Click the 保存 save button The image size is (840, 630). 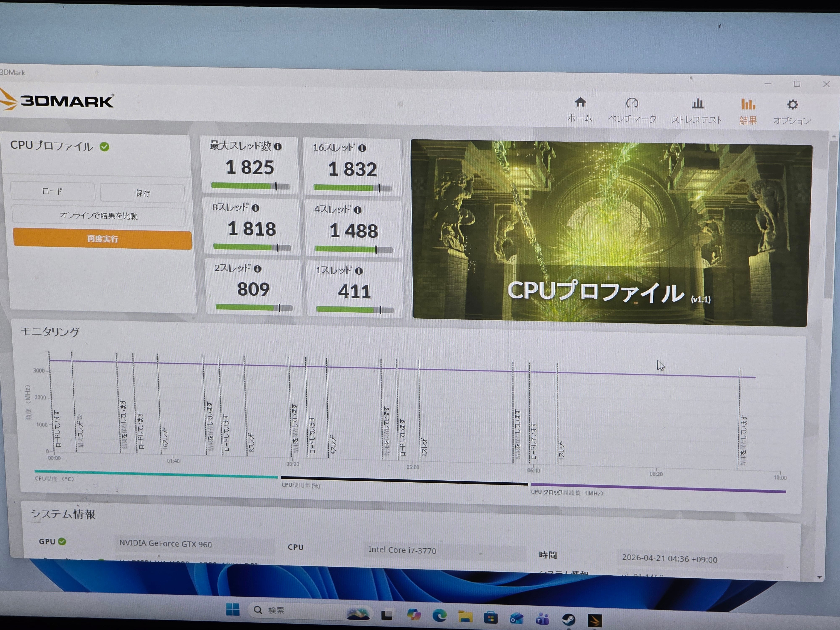point(143,193)
